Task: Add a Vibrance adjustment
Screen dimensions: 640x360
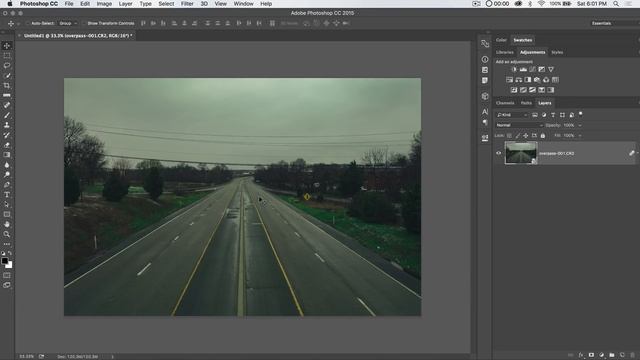Action: [x=551, y=69]
